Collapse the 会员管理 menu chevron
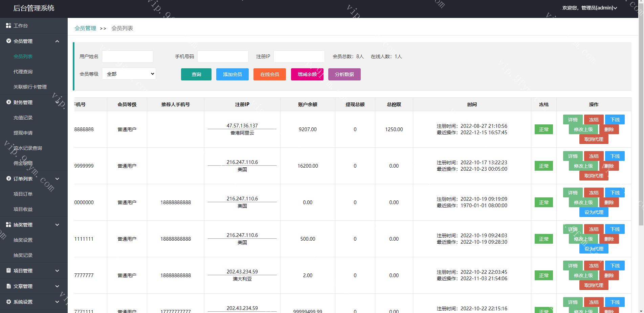This screenshot has height=313, width=644. (x=57, y=41)
